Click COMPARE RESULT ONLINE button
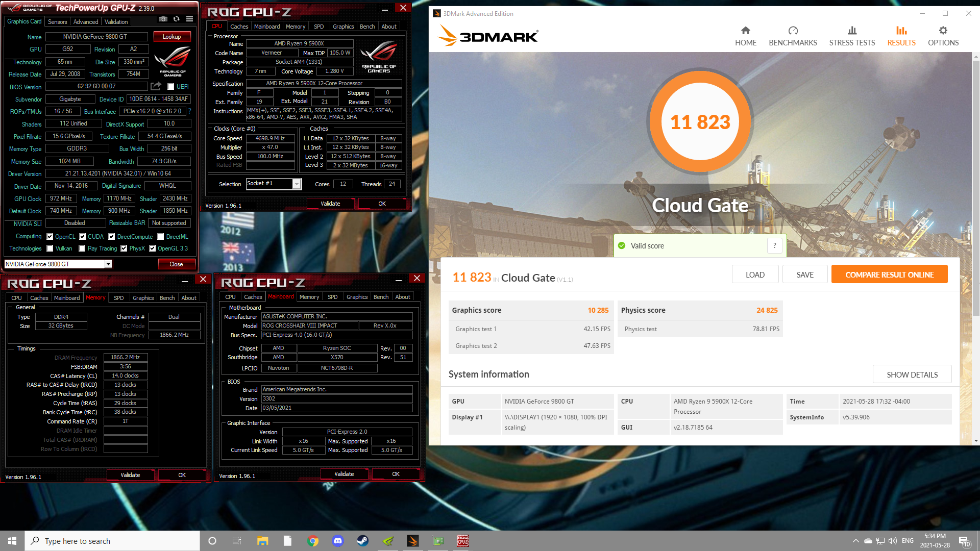 coord(889,274)
